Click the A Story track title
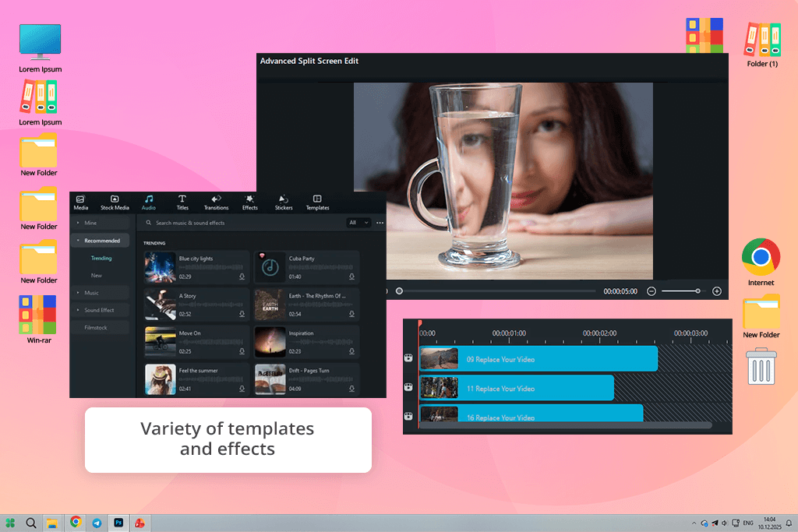Viewport: 798px width, 532px height. [187, 295]
